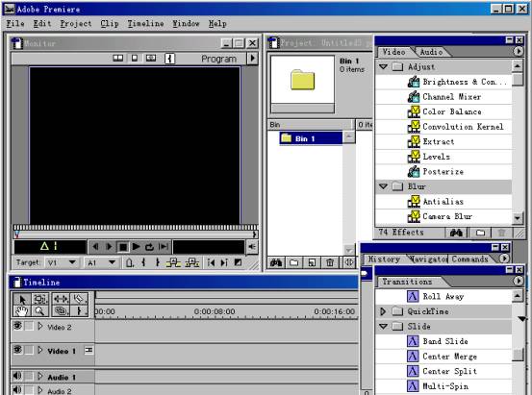Click the Monitor shuttle jog slider
Screen dimensions: 532x395
tap(136, 227)
